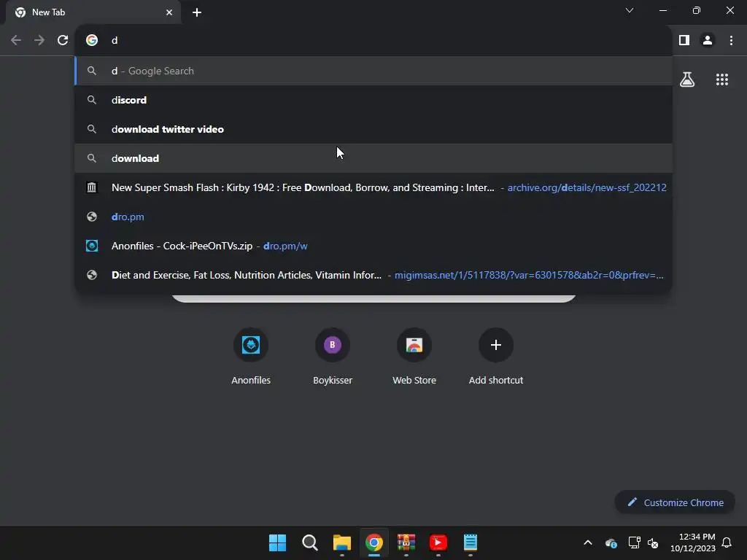The width and height of the screenshot is (747, 560).
Task: Select the 'download' suggestion
Action: [x=373, y=158]
